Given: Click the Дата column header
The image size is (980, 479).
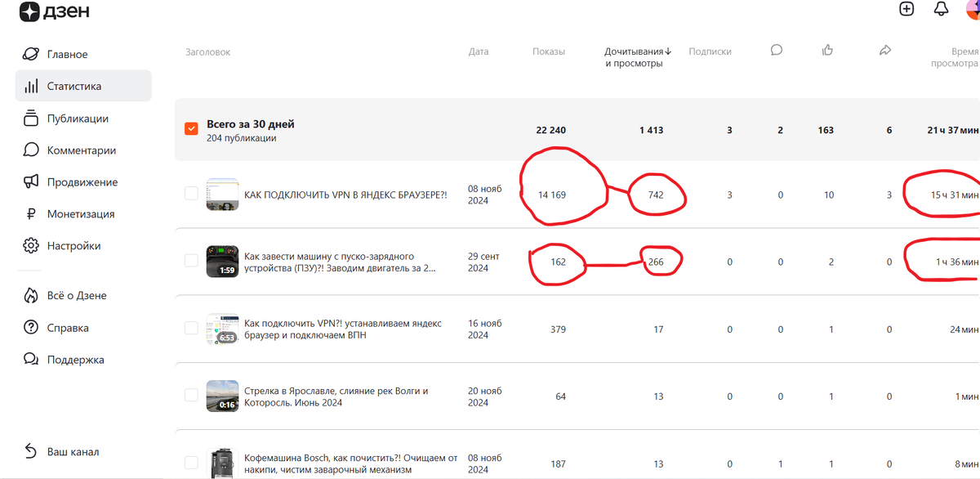Looking at the screenshot, I should pyautogui.click(x=479, y=51).
